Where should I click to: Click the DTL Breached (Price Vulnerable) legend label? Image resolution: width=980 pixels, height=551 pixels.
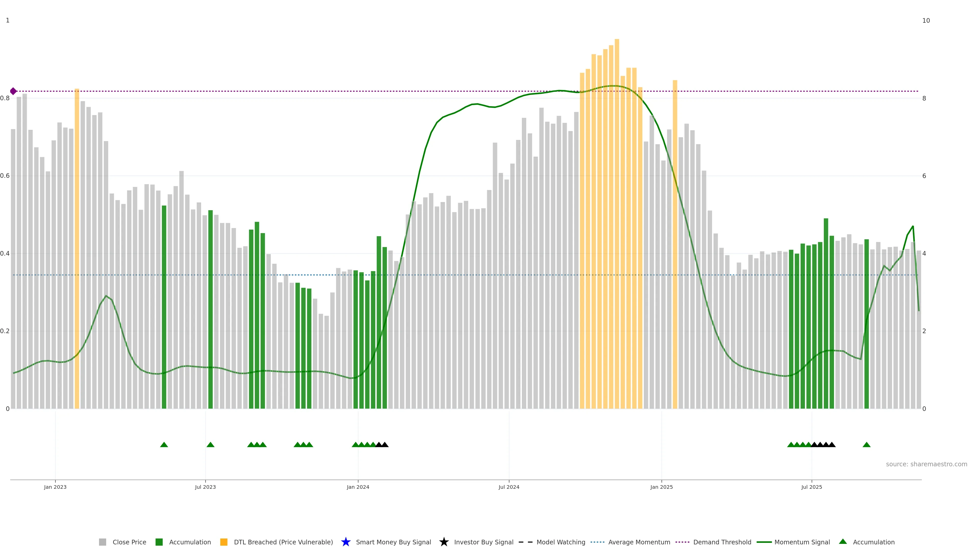click(x=283, y=542)
